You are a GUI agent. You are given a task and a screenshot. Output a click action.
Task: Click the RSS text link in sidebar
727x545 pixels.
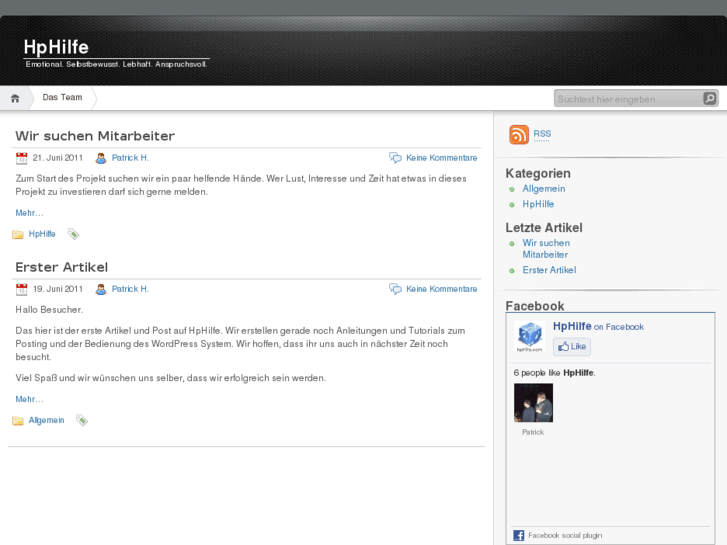tap(542, 134)
